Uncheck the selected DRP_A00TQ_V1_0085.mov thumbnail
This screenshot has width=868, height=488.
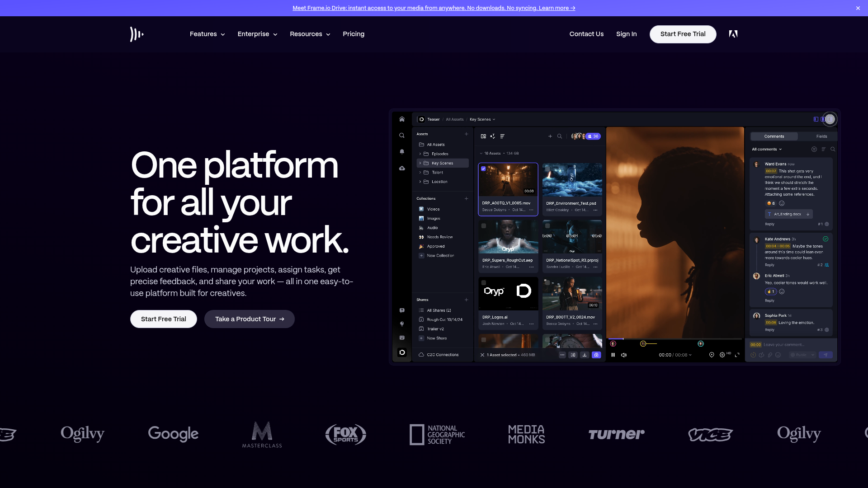tap(484, 169)
